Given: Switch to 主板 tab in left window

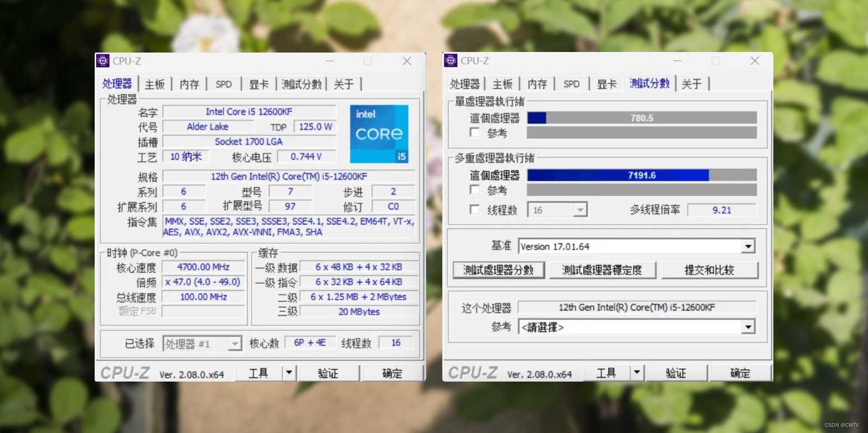Looking at the screenshot, I should click(154, 84).
